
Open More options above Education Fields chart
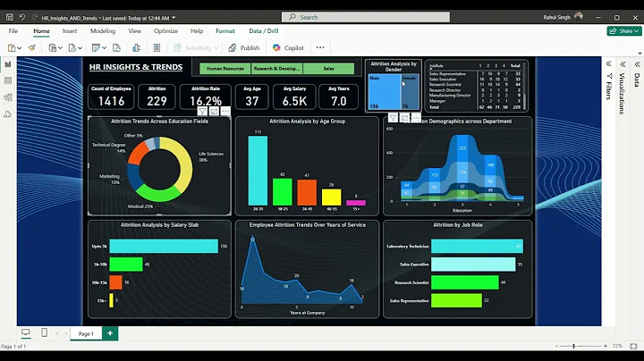225,111
